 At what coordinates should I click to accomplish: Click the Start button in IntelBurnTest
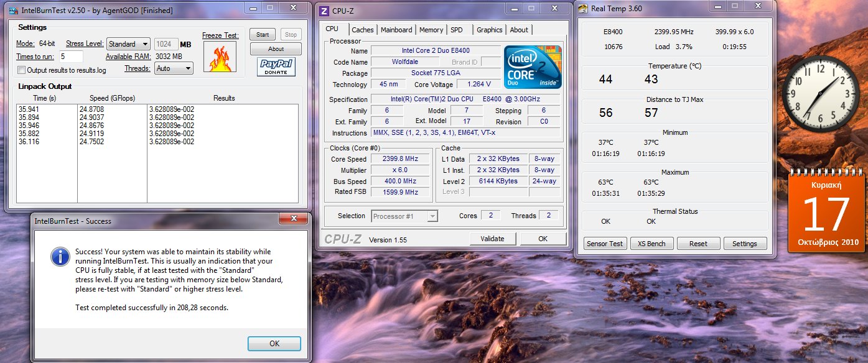point(263,35)
